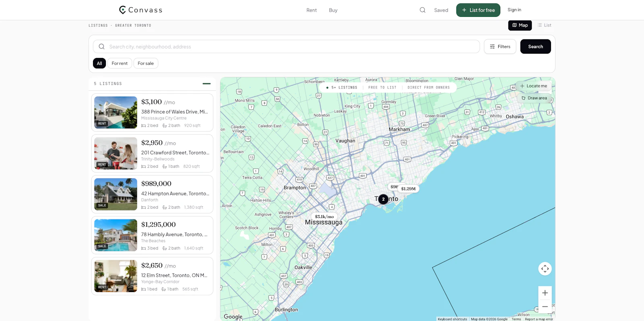Select 201 Crawford Street, Toronto address

tap(175, 153)
